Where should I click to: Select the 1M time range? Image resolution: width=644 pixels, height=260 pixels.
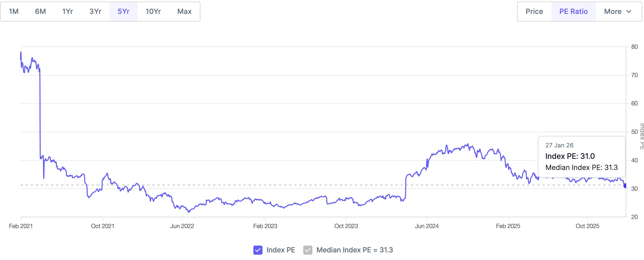pyautogui.click(x=14, y=11)
